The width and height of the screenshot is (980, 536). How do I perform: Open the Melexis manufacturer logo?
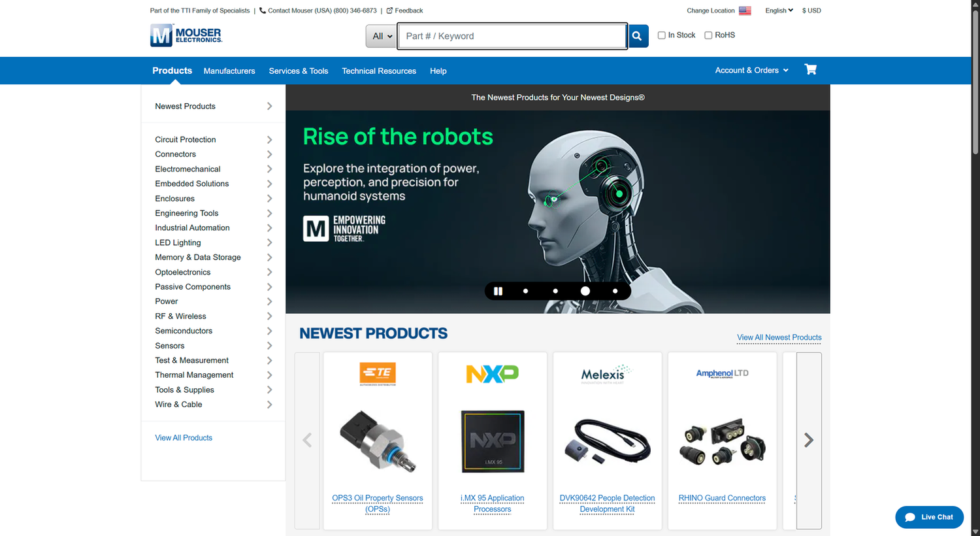point(607,374)
